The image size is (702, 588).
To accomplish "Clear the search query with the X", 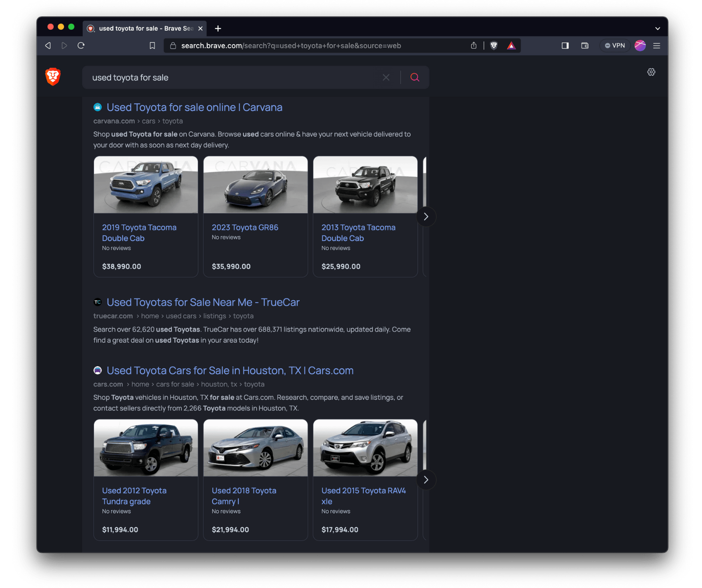I will (x=386, y=77).
